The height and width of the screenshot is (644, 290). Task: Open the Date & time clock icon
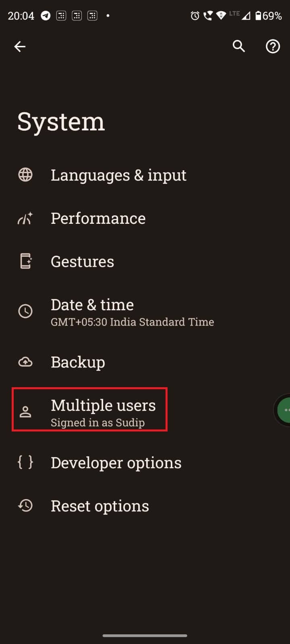tap(25, 311)
